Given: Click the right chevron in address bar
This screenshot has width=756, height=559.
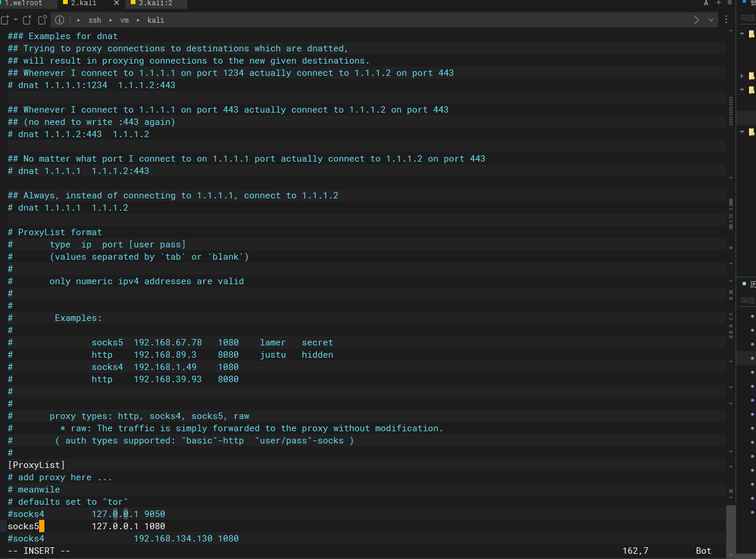Looking at the screenshot, I should (x=696, y=20).
